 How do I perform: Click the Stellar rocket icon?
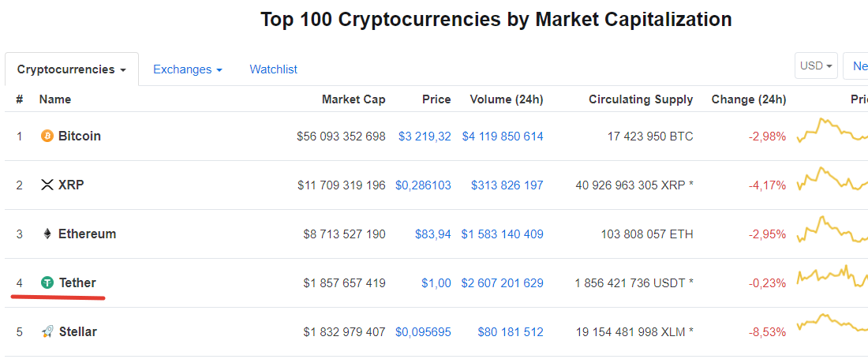(47, 332)
